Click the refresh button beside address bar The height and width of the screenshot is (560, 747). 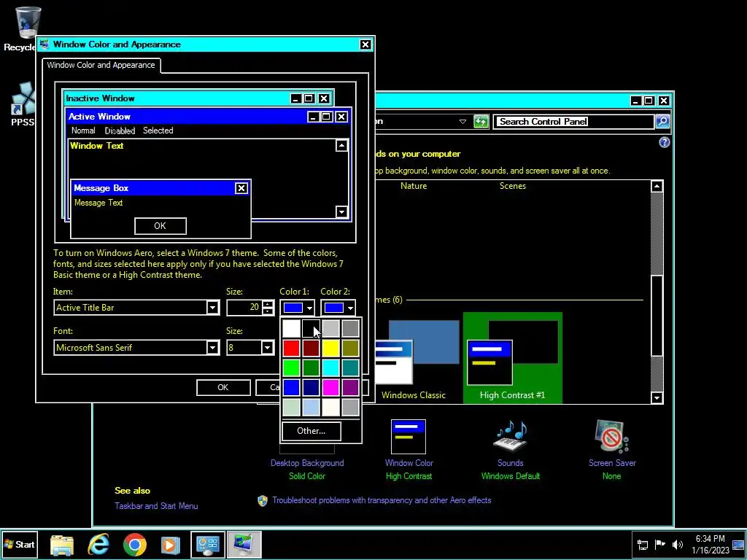(481, 122)
